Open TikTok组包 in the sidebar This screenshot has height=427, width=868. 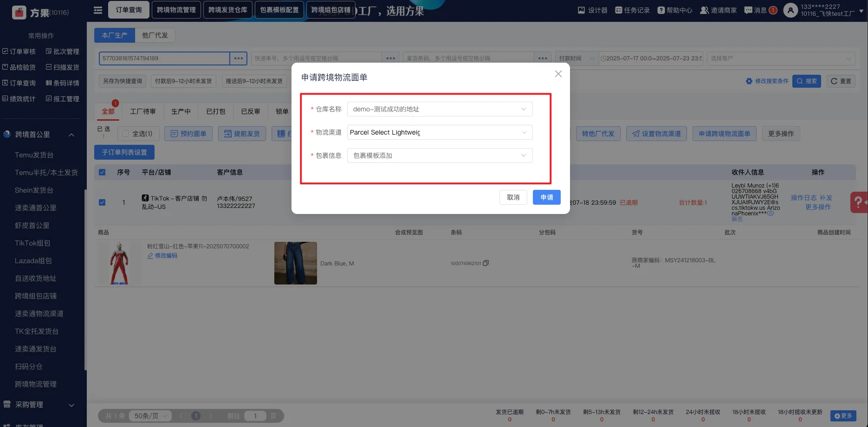click(32, 243)
